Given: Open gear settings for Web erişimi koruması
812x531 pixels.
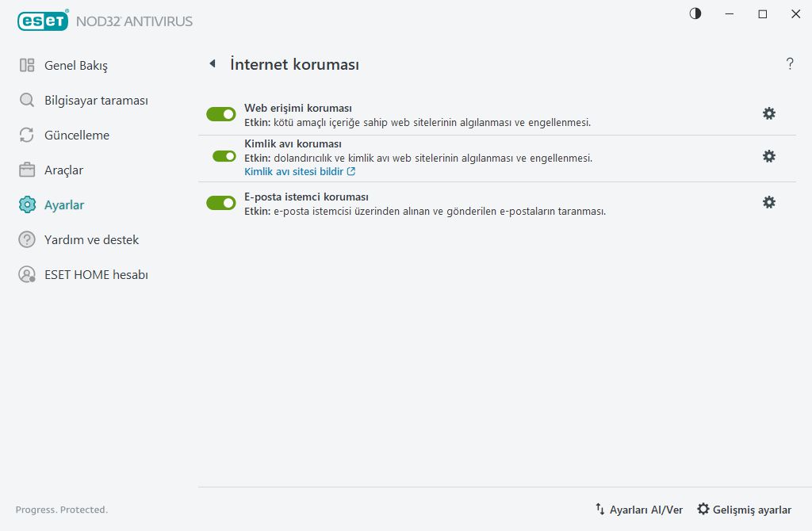Looking at the screenshot, I should coord(768,113).
